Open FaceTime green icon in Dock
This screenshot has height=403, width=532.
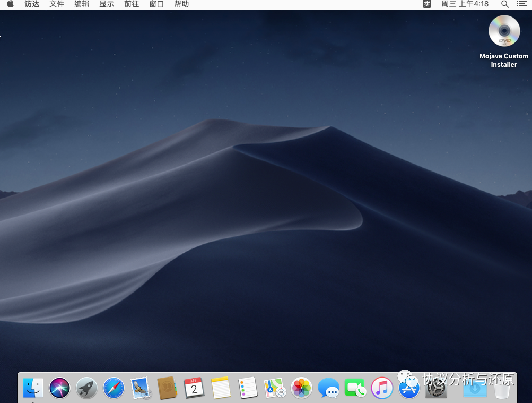tap(355, 388)
